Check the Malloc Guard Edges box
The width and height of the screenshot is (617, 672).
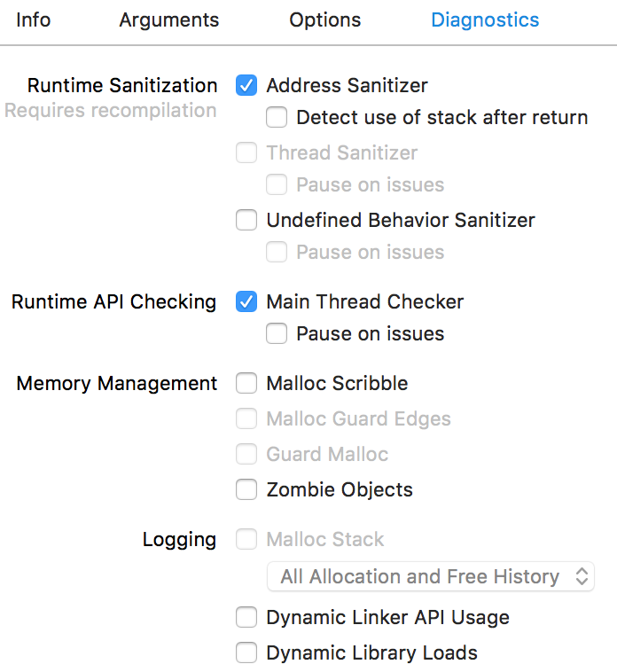(x=246, y=418)
